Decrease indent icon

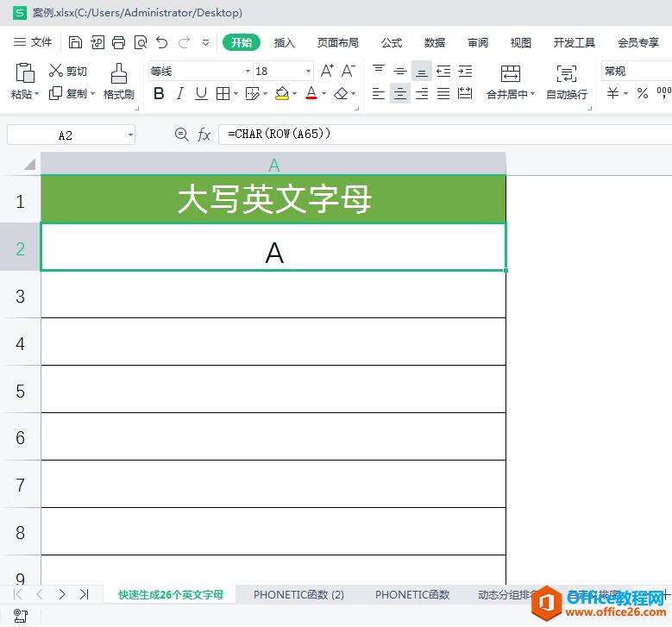click(x=443, y=71)
